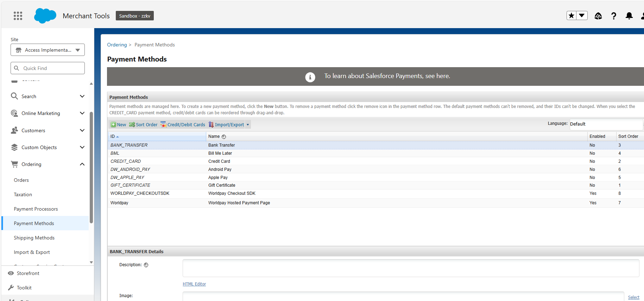Viewport: 644px width, 301px height.
Task: Open Taxation in the sidebar
Action: pyautogui.click(x=23, y=194)
